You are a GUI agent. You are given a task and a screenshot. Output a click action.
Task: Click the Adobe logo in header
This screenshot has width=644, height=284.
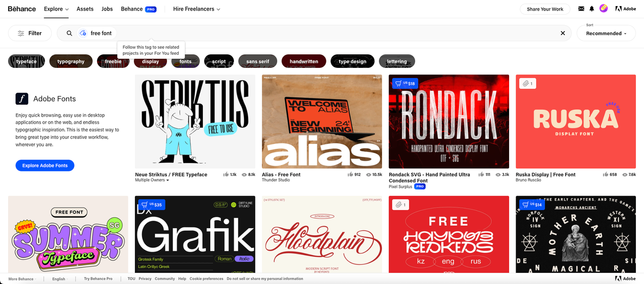pos(626,9)
